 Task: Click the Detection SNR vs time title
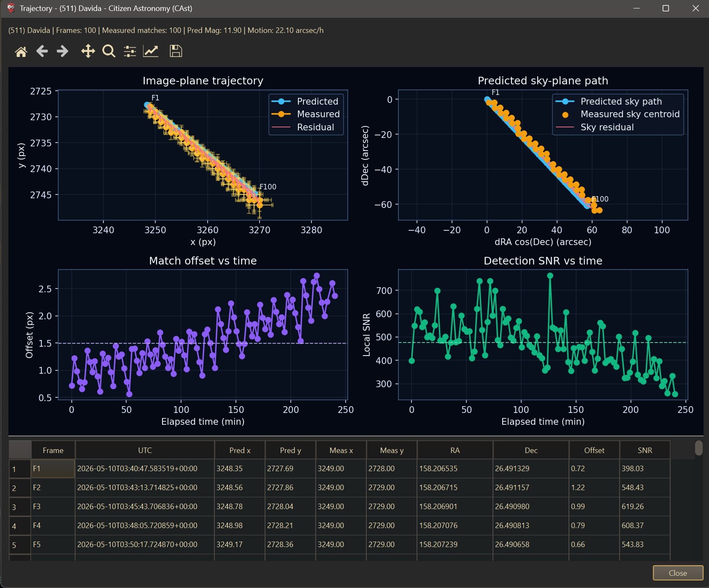tap(543, 261)
